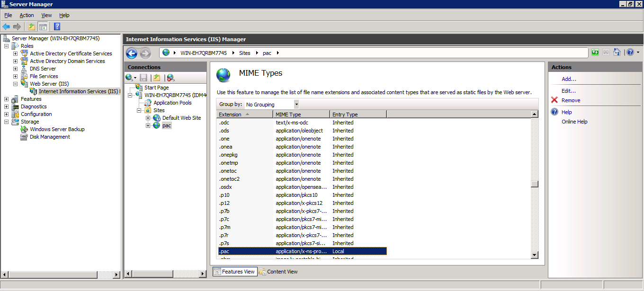Viewport: 644px width, 291px height.
Task: Click MIME list scrollbar down arrow
Action: 535,255
